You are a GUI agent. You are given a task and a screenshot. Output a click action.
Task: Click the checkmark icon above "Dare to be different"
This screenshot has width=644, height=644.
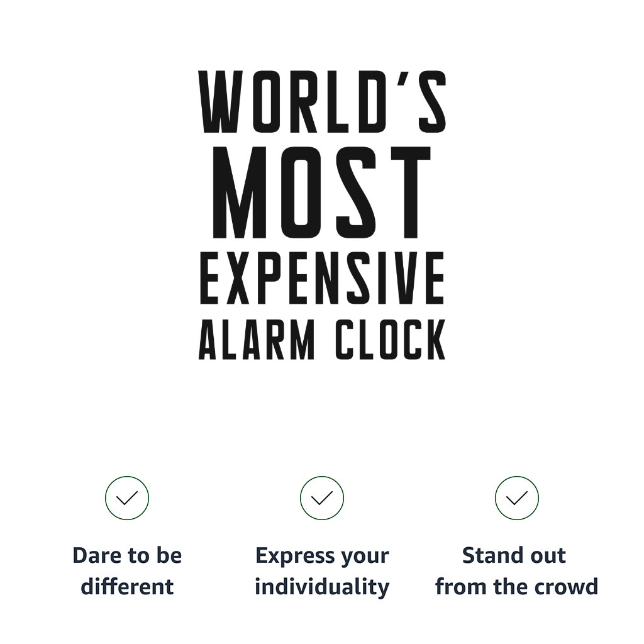pyautogui.click(x=127, y=498)
